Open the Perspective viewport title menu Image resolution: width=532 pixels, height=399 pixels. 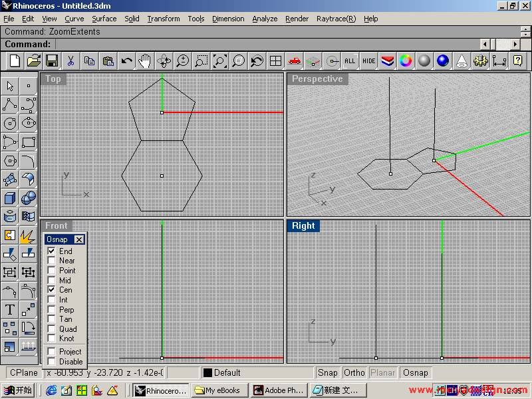coord(317,79)
